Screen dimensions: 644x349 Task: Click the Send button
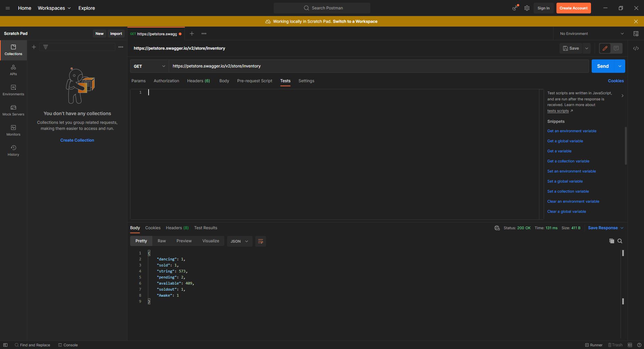tap(603, 66)
